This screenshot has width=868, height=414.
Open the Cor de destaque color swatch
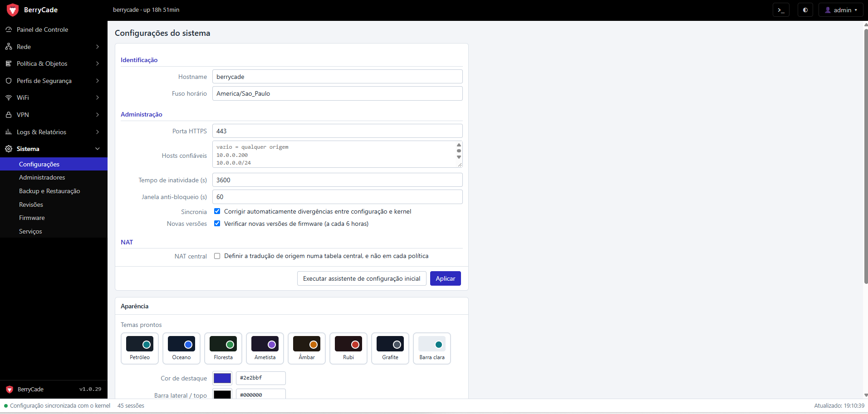(x=222, y=378)
